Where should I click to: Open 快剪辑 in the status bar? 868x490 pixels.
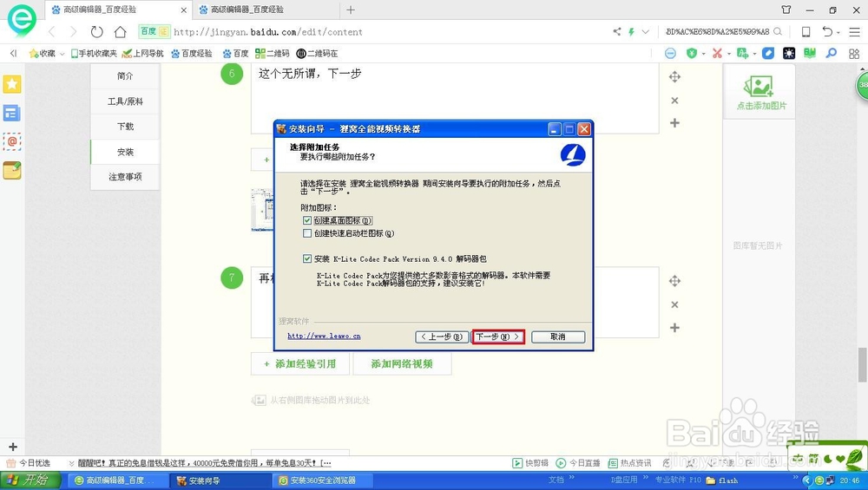pos(530,463)
